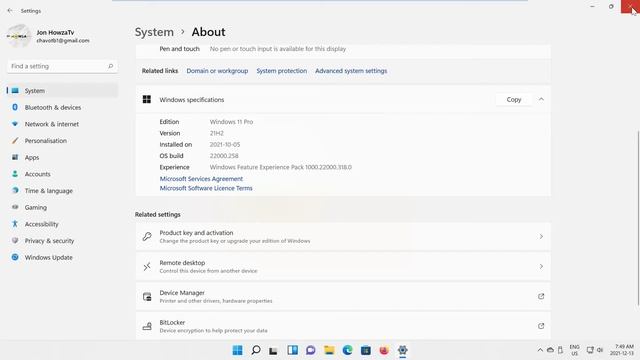Select the Version value 21H2
640x360 pixels.
point(217,133)
